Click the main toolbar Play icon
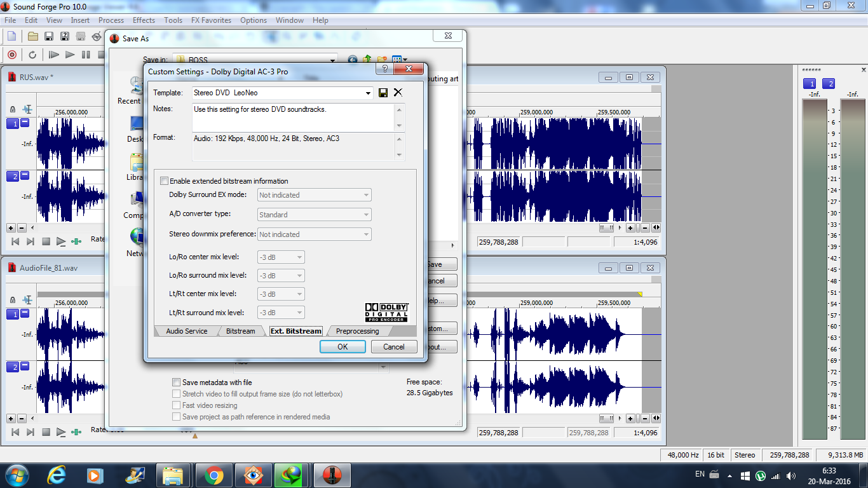 click(x=70, y=55)
